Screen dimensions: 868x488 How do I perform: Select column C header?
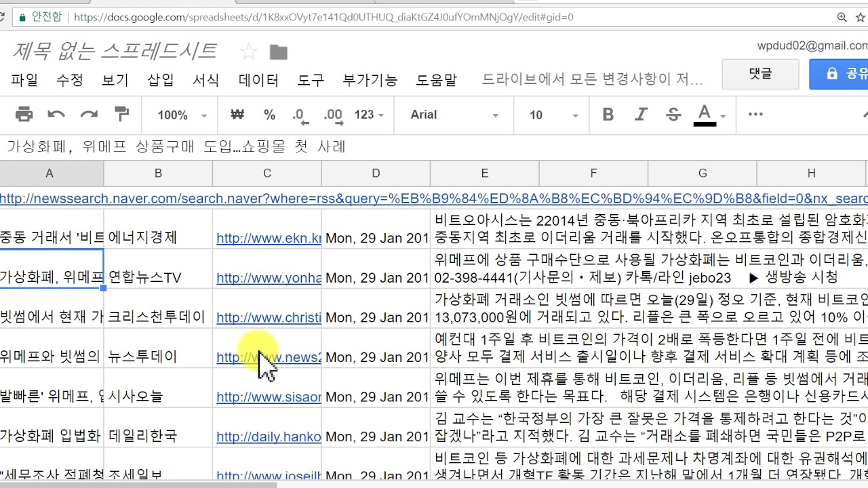(x=267, y=174)
